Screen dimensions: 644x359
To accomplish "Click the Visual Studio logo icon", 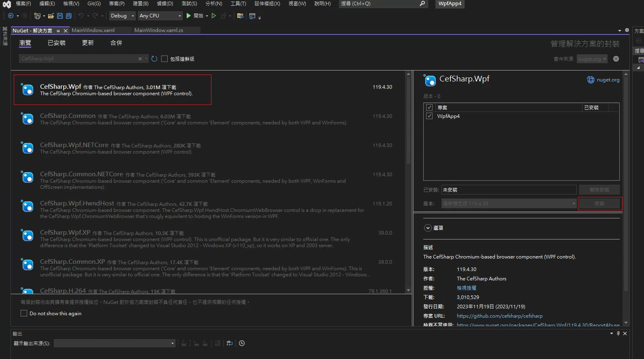I will tap(6, 4).
